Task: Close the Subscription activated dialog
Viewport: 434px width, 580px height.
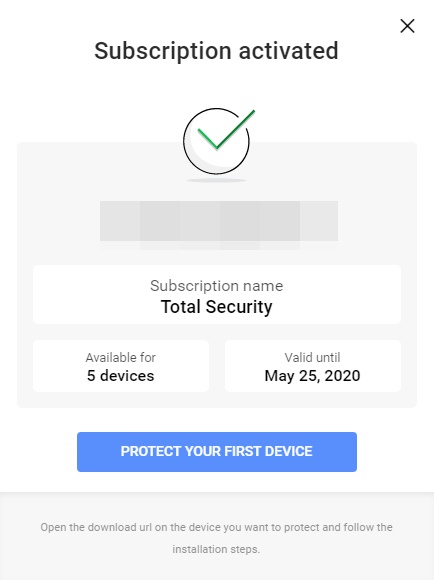Action: coord(407,26)
